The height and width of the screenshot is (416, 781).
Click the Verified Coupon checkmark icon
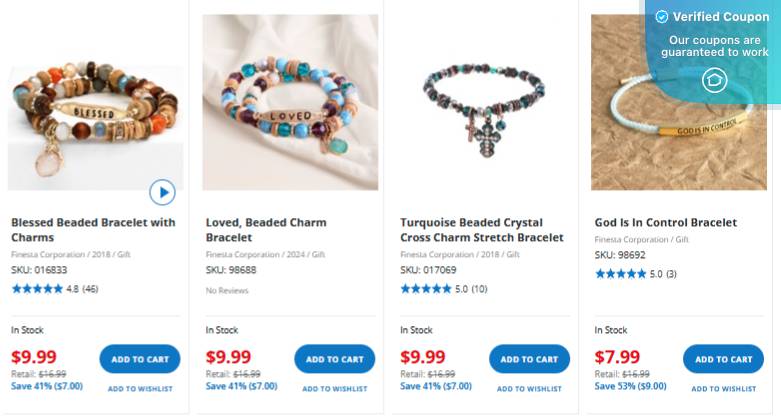(661, 17)
